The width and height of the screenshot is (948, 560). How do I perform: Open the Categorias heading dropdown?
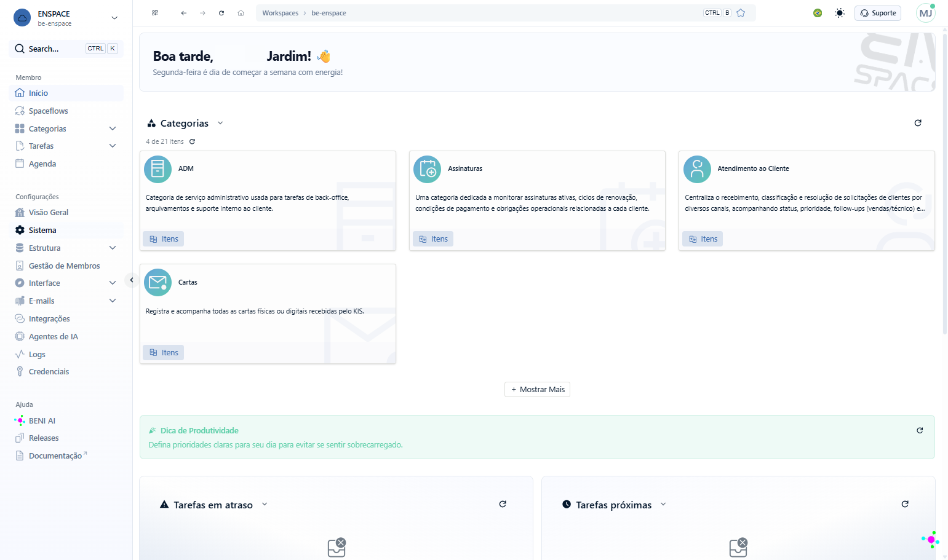click(220, 123)
